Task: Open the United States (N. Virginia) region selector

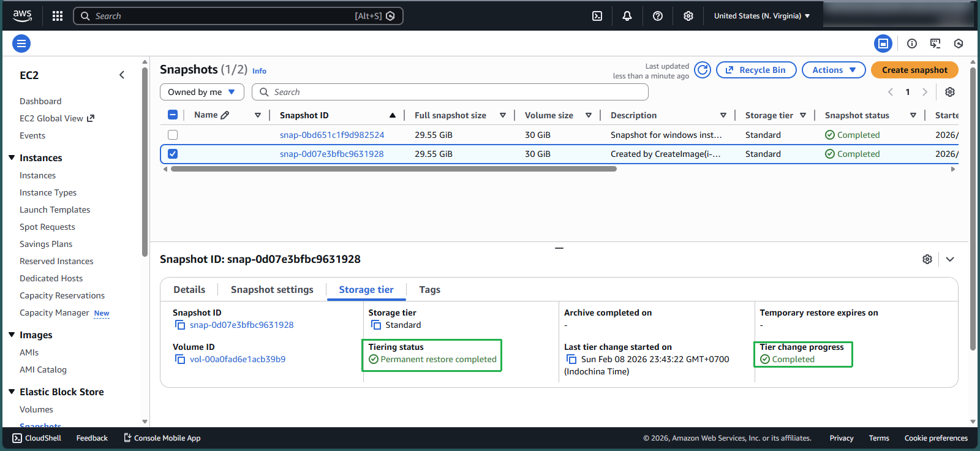Action: [x=761, y=16]
